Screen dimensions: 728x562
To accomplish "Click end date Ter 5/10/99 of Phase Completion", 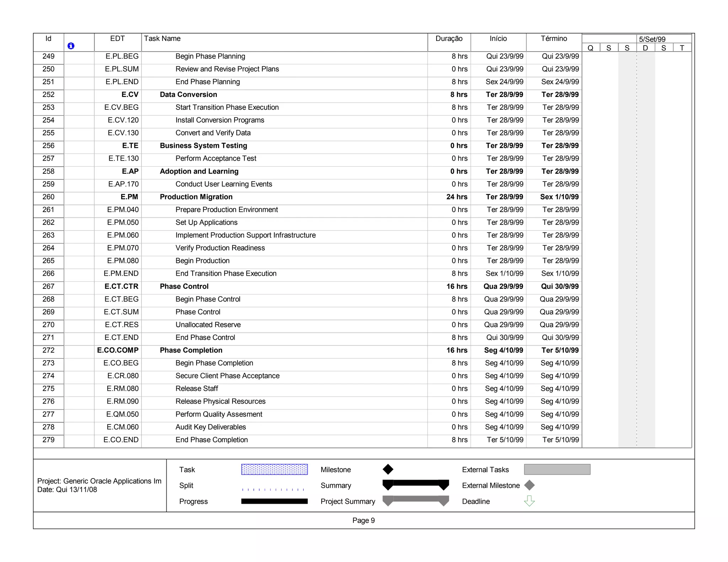I will (560, 351).
